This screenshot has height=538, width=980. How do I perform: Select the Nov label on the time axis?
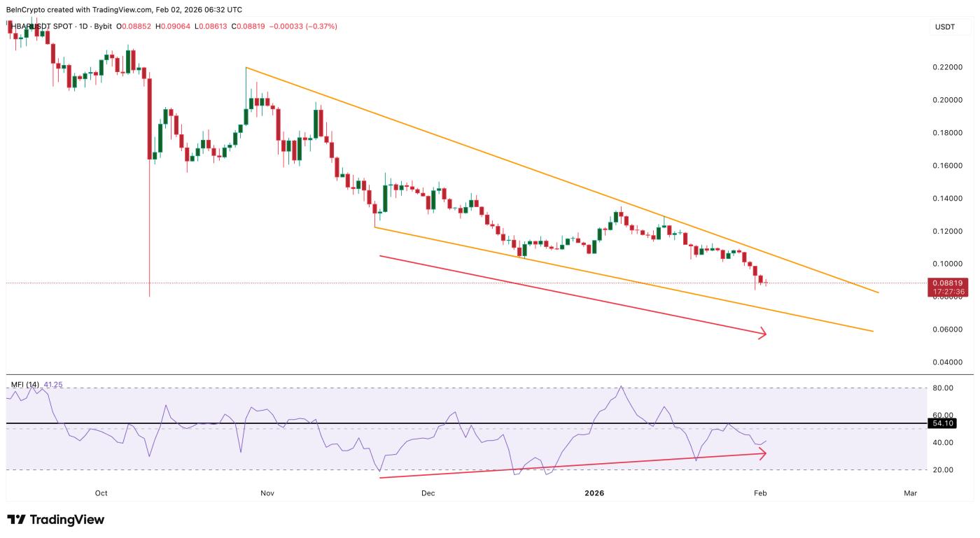[268, 493]
